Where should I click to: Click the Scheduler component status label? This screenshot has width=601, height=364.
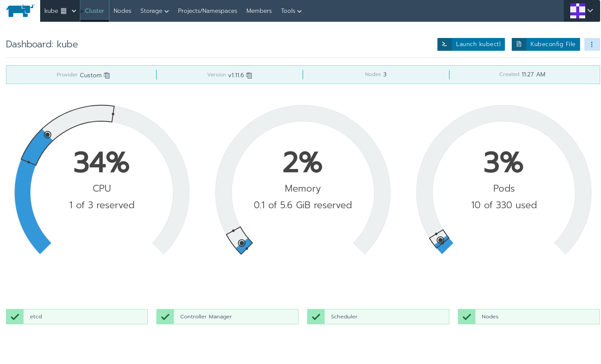pos(344,317)
